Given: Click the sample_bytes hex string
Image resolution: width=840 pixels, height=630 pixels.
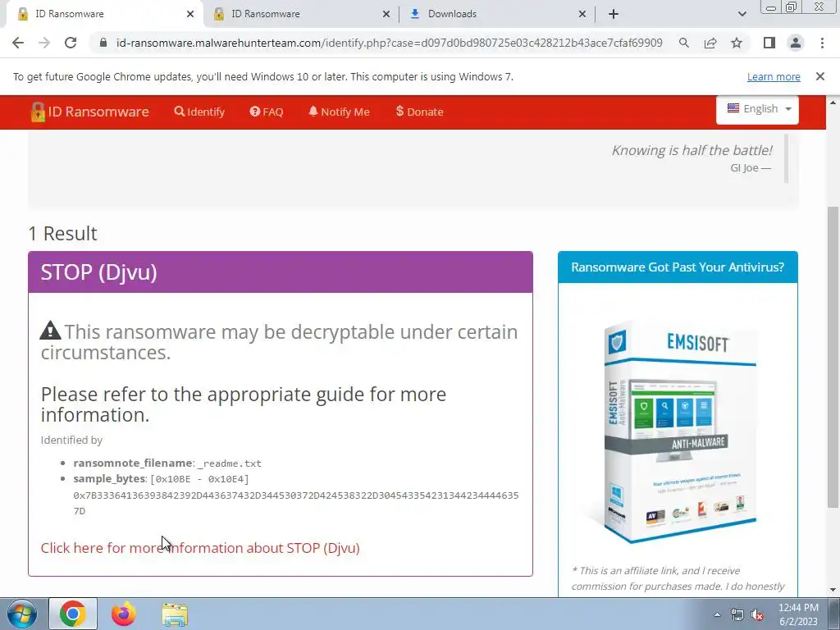Looking at the screenshot, I should [295, 503].
